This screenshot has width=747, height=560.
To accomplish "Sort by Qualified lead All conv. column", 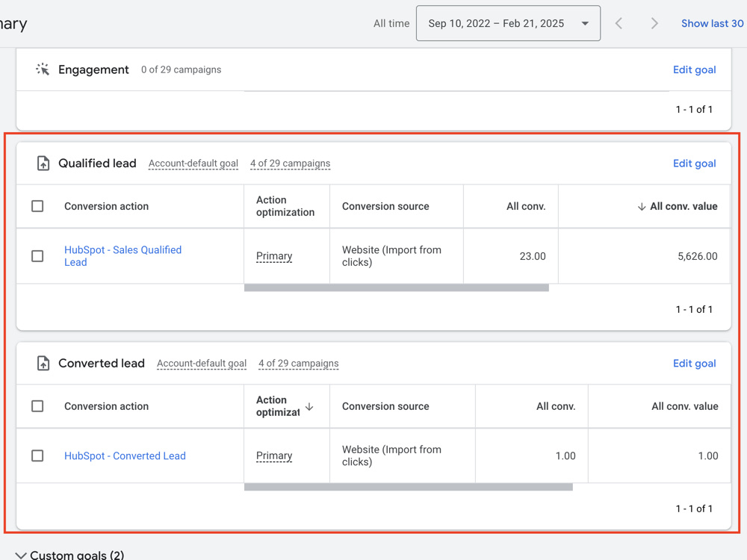I will tap(525, 206).
